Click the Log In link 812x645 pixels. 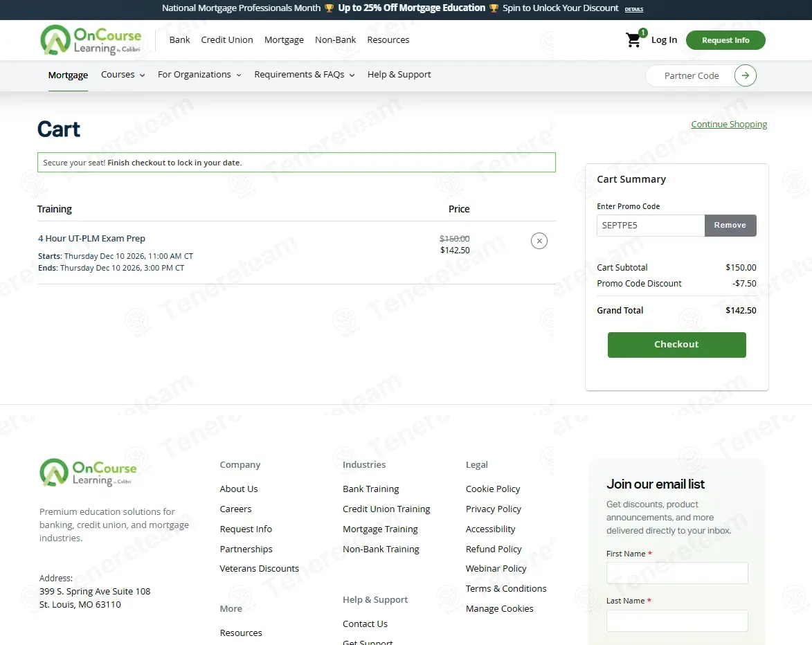coord(665,40)
